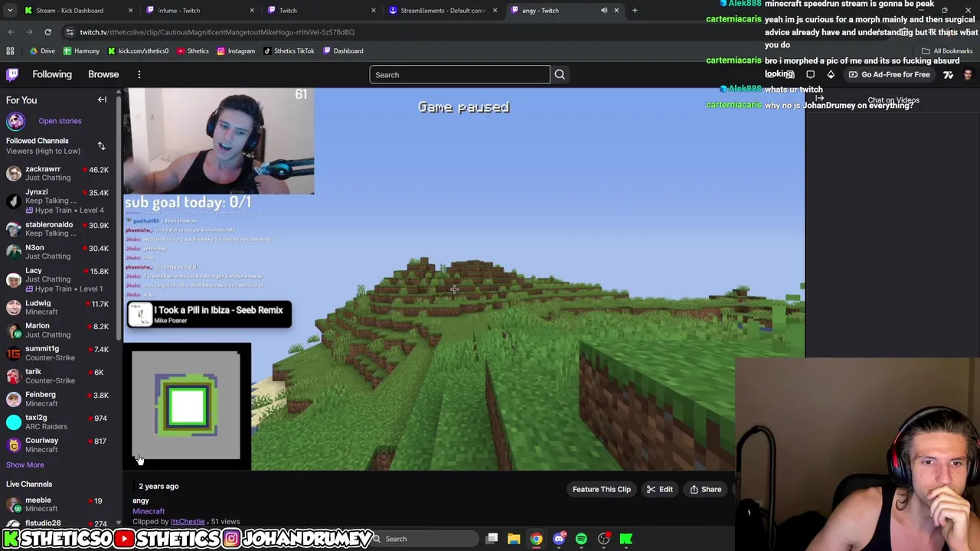Open Spotify from the taskbar
Image resolution: width=980 pixels, height=551 pixels.
pyautogui.click(x=581, y=539)
